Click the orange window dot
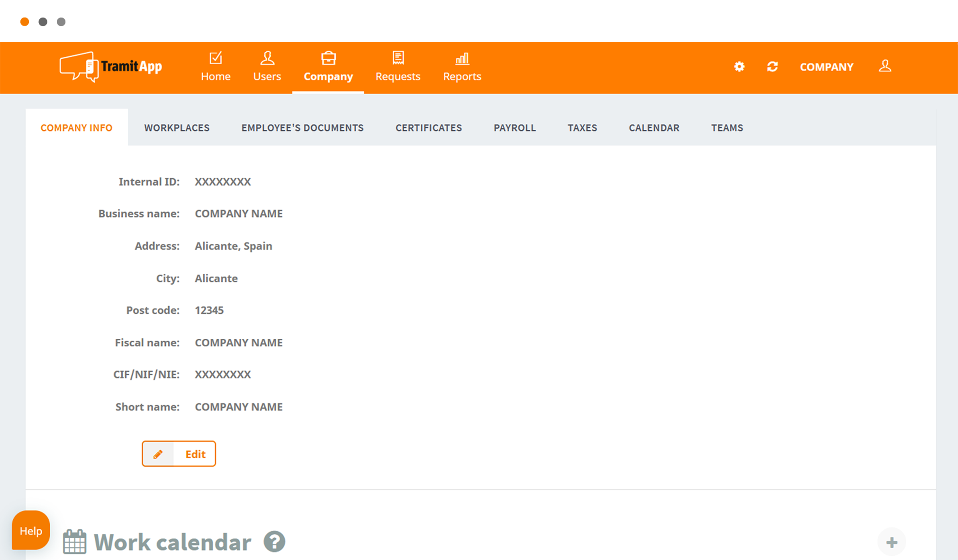958x560 pixels. coord(25,22)
